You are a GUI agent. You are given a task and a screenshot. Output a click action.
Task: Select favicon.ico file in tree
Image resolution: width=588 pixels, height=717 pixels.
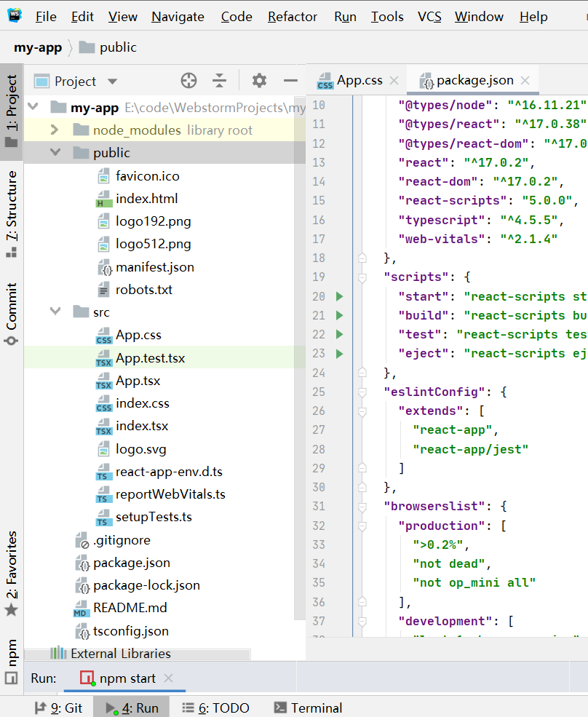(x=147, y=176)
